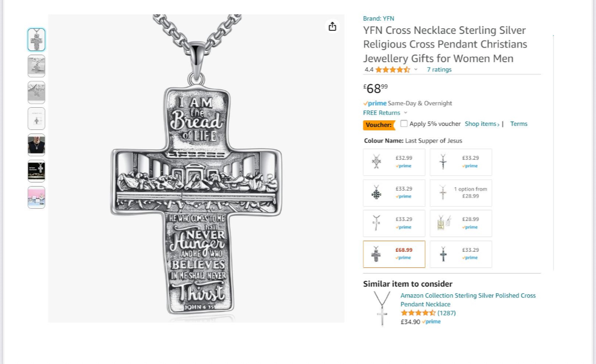Choose the £32.99 colour option swatch

pyautogui.click(x=394, y=162)
